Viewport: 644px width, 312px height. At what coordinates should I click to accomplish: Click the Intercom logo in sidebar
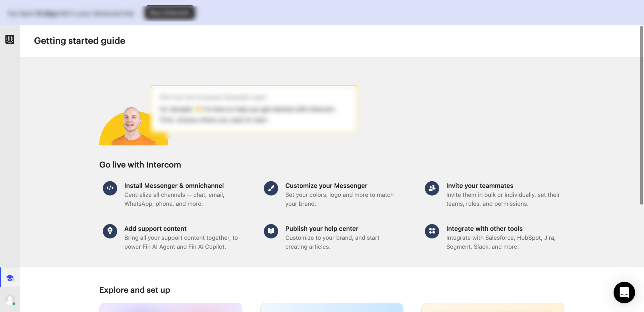coord(10,40)
